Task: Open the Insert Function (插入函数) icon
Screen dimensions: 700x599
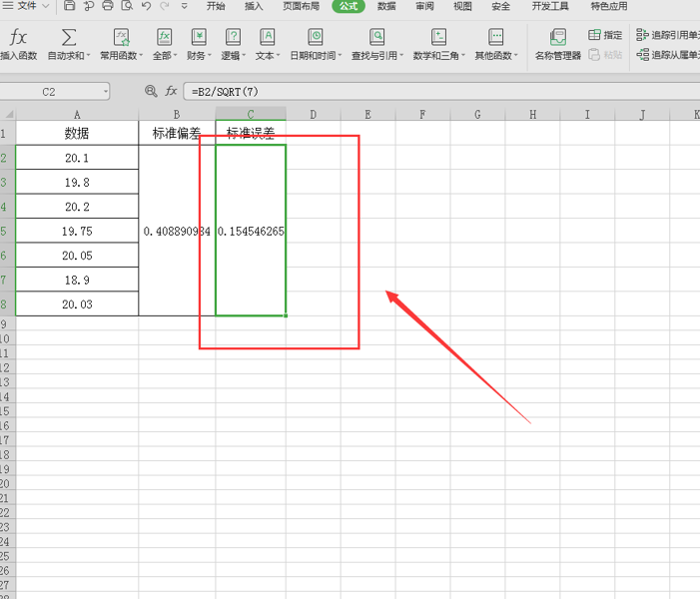Action: point(18,37)
